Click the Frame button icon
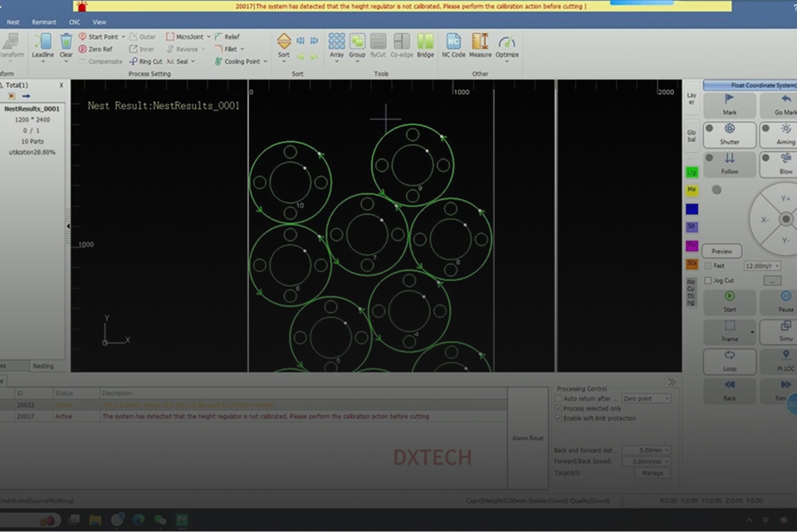The image size is (797, 532). tap(730, 326)
